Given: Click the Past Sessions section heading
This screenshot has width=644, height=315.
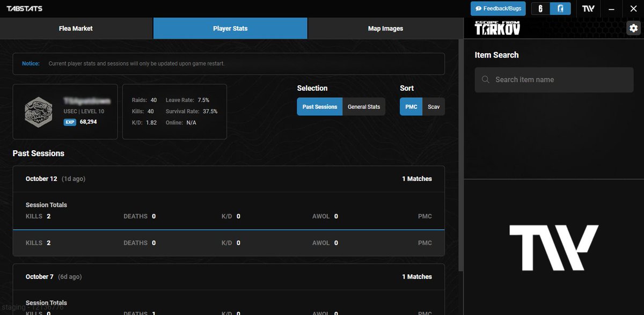Looking at the screenshot, I should click(39, 153).
